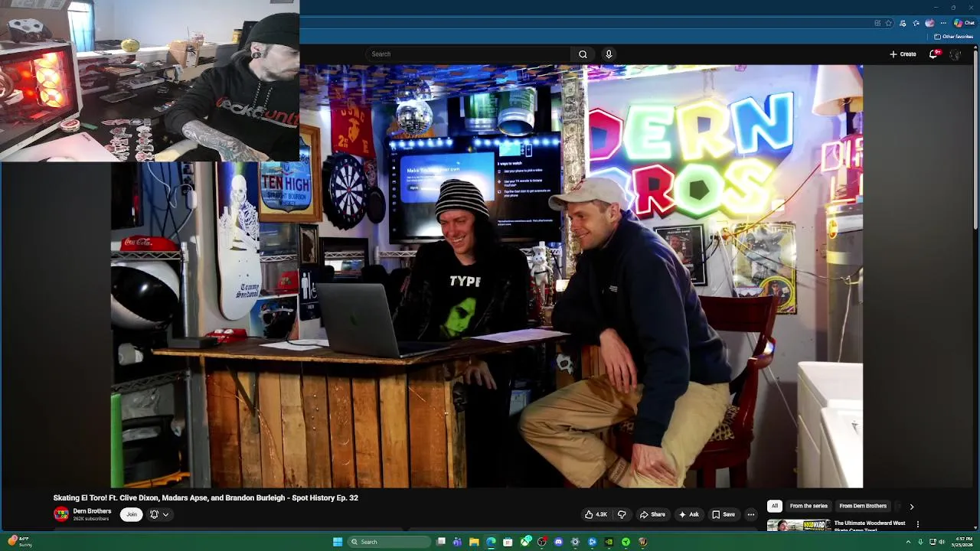Show hidden system tray icons
Image resolution: width=980 pixels, height=551 pixels.
pyautogui.click(x=909, y=542)
